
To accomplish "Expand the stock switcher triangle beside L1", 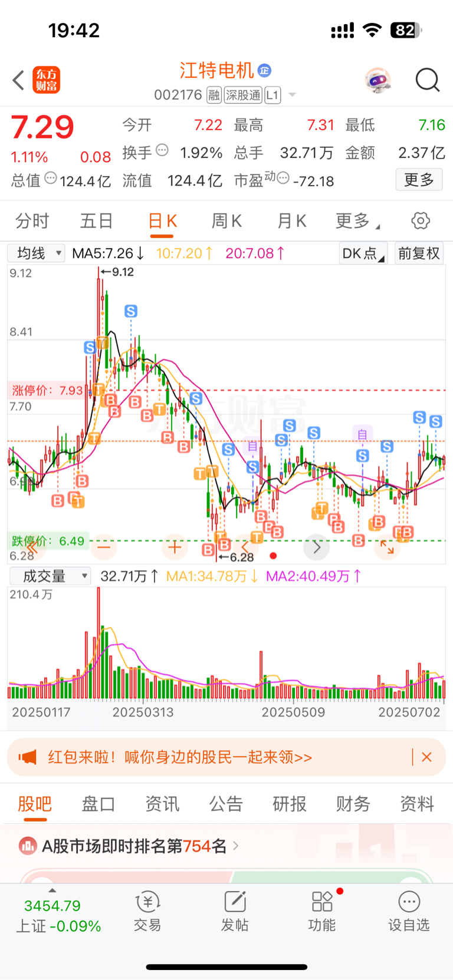I will point(292,95).
